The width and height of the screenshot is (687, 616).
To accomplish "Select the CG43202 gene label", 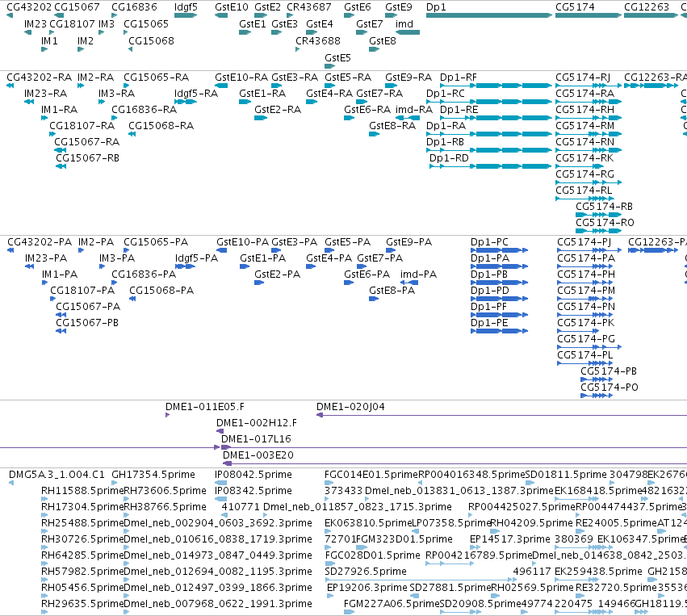I will tap(28, 7).
